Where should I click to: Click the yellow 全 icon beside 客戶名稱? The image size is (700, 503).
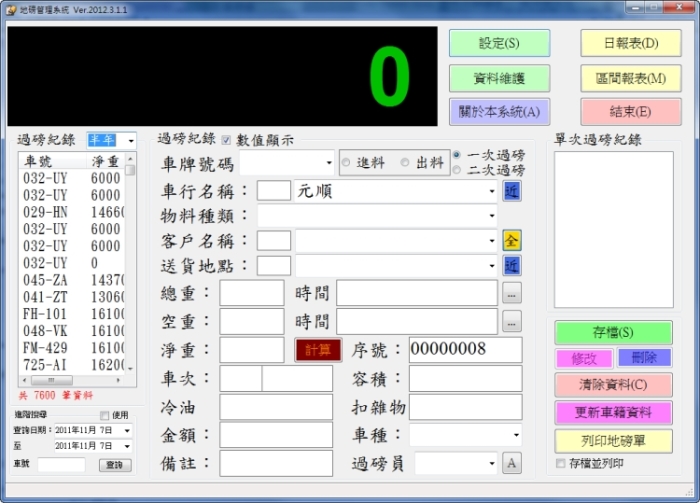(511, 240)
